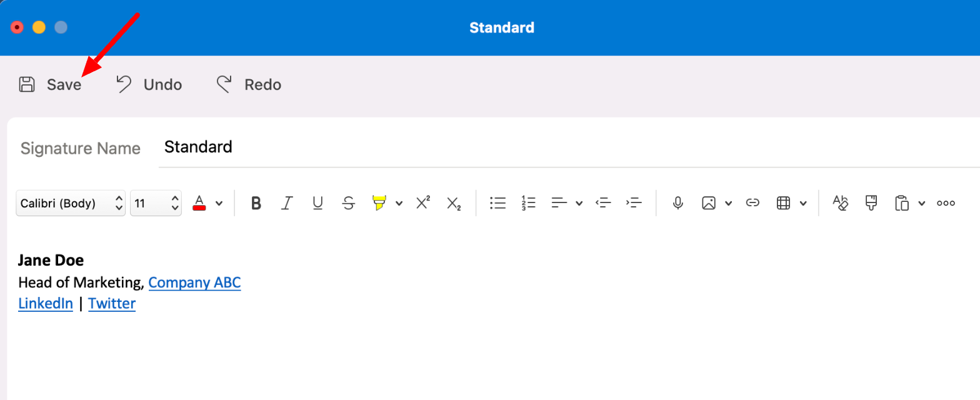
Task: Expand the text alignment menu
Action: pos(579,203)
